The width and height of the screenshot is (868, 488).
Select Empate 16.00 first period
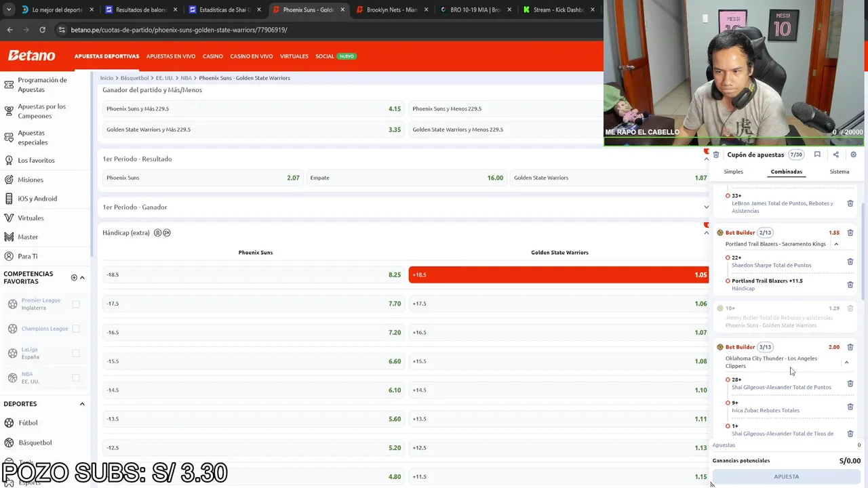pyautogui.click(x=406, y=178)
